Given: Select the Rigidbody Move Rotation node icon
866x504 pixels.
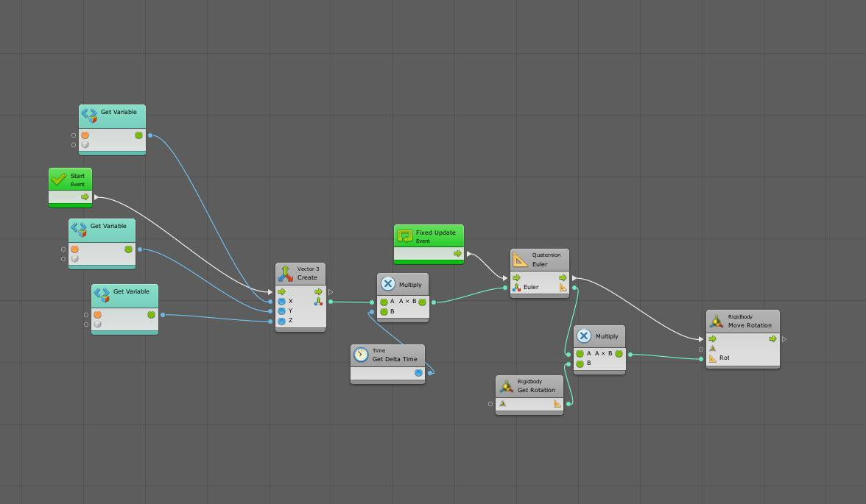Looking at the screenshot, I should pyautogui.click(x=717, y=321).
